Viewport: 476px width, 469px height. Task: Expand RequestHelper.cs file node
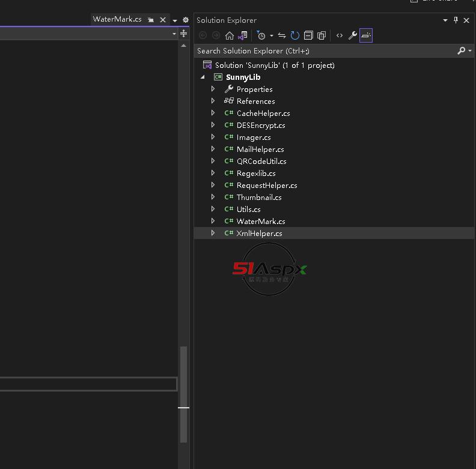[x=213, y=185]
